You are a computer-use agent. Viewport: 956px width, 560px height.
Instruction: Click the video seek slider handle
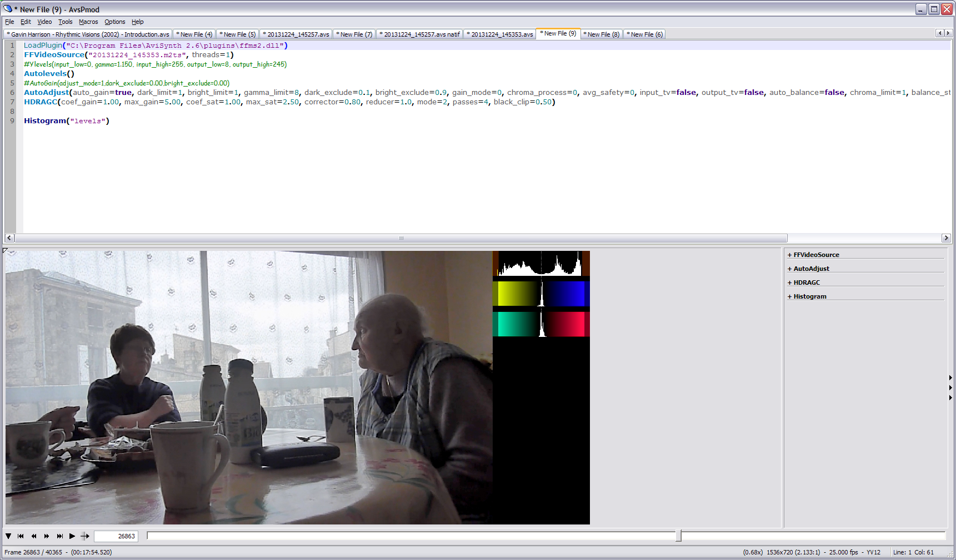pyautogui.click(x=678, y=536)
